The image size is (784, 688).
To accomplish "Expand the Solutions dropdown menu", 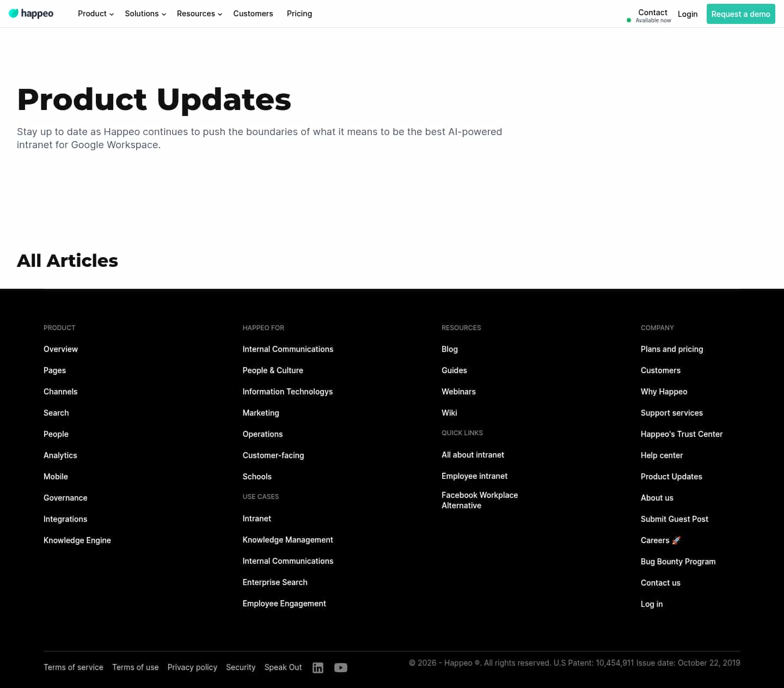I will (x=144, y=14).
